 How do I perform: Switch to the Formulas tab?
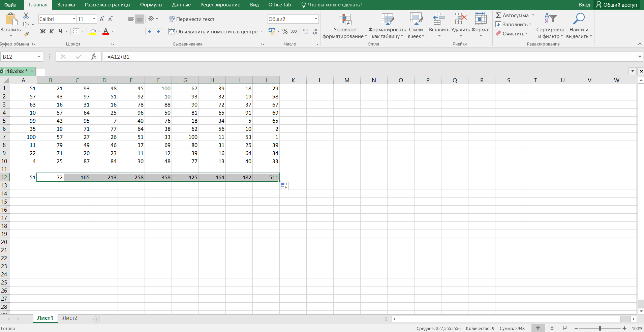coord(151,5)
